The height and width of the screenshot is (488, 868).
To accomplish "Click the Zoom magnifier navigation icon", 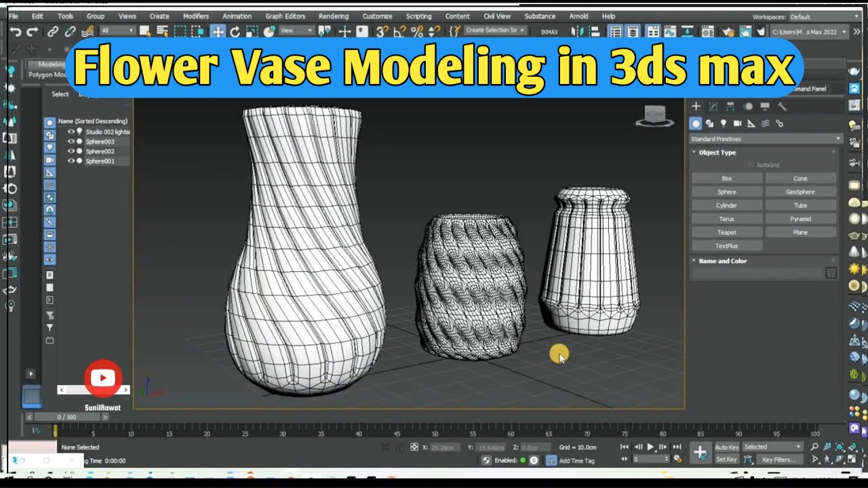I will pyautogui.click(x=814, y=447).
